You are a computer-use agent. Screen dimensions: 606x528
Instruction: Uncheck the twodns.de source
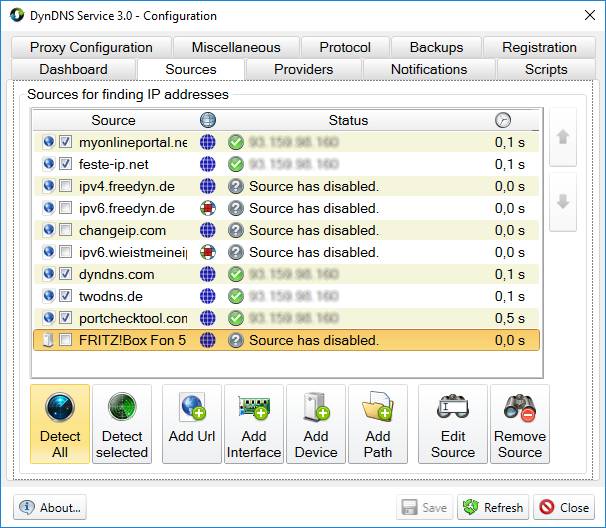(65, 296)
